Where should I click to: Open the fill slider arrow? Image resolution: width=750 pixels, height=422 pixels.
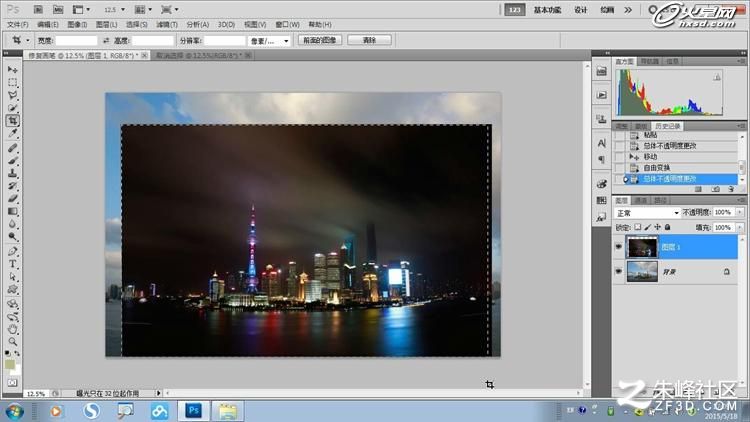tap(740, 227)
